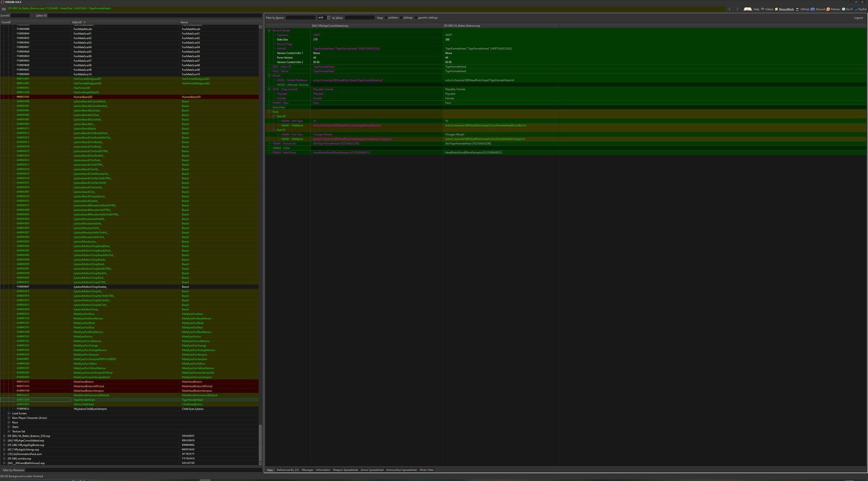Viewport: 868px width, 481px height.
Task: Open the and/or filter combo box
Action: pyautogui.click(x=324, y=18)
